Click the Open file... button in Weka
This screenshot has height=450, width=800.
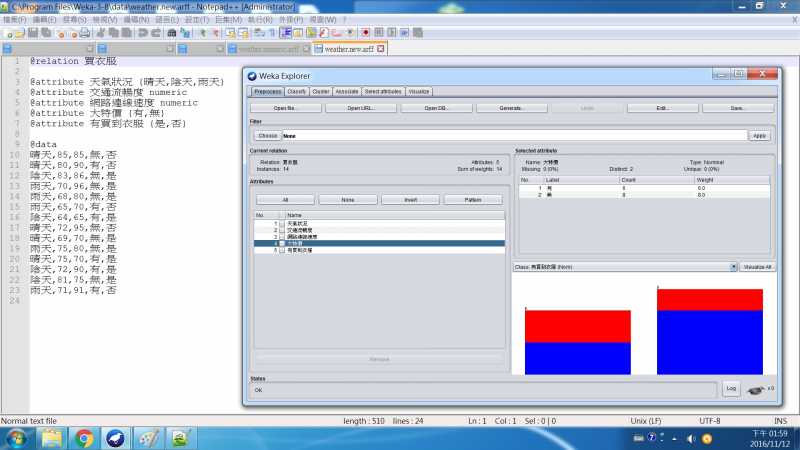click(x=286, y=108)
